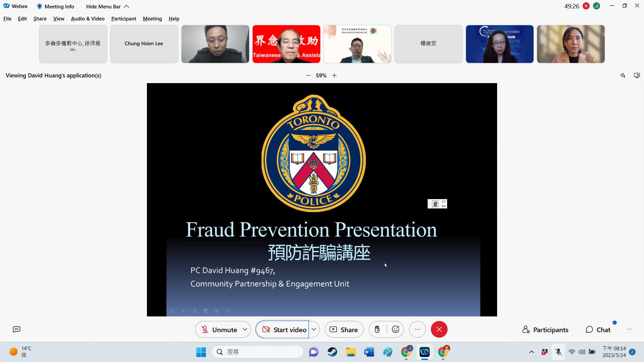Open Webex from the Windows taskbar
Screen dimensions: 644x362
pos(424,352)
